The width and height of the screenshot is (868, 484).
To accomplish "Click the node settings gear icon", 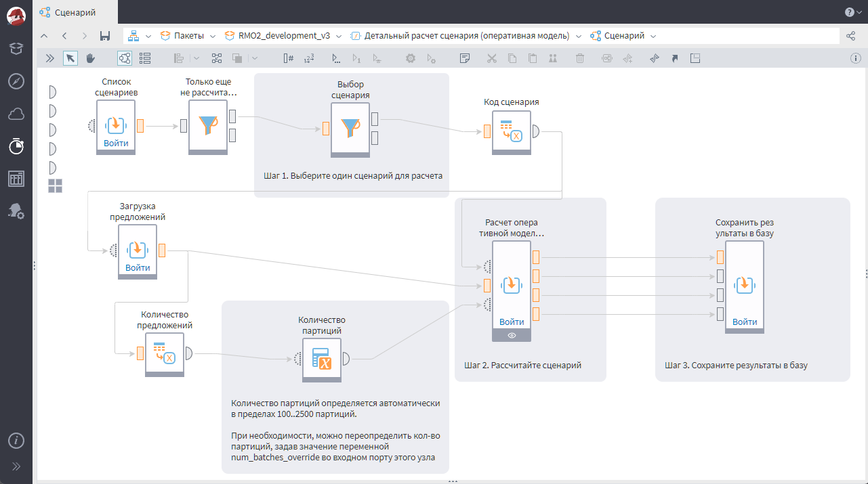I will (x=410, y=58).
